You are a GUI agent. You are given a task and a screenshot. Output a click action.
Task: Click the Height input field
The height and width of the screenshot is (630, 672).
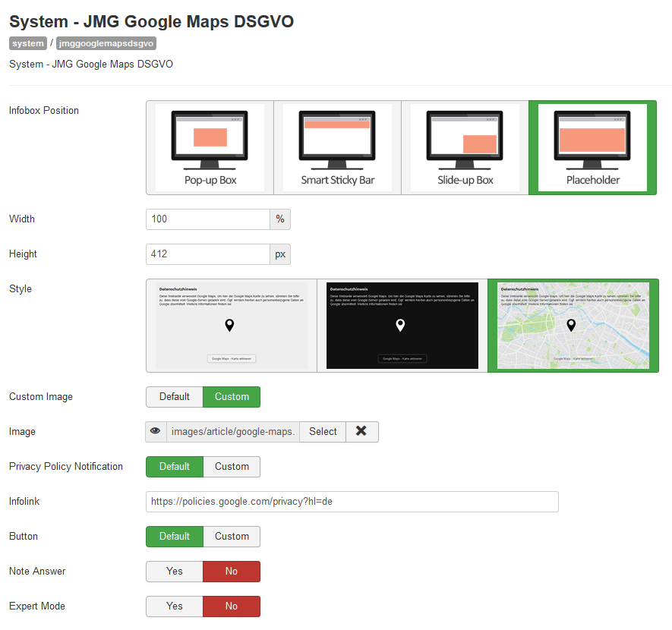[x=208, y=254]
